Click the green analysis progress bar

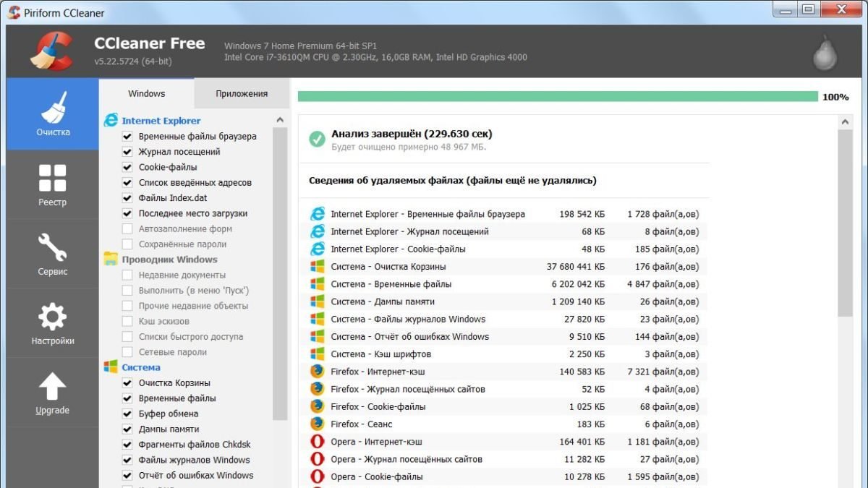tap(557, 95)
